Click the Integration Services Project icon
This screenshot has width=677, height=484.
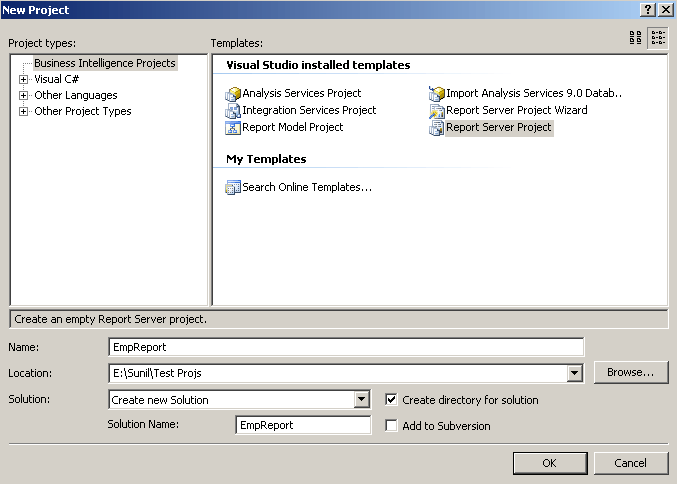click(234, 111)
